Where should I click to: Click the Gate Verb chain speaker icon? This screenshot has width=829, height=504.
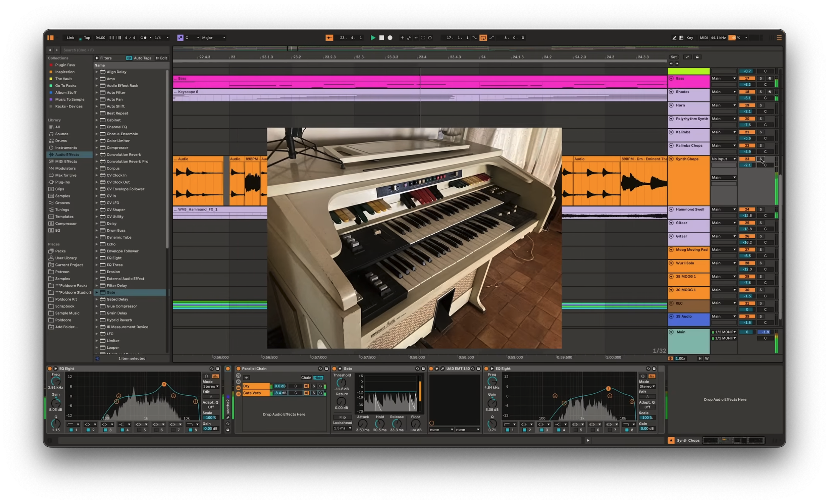tap(307, 393)
